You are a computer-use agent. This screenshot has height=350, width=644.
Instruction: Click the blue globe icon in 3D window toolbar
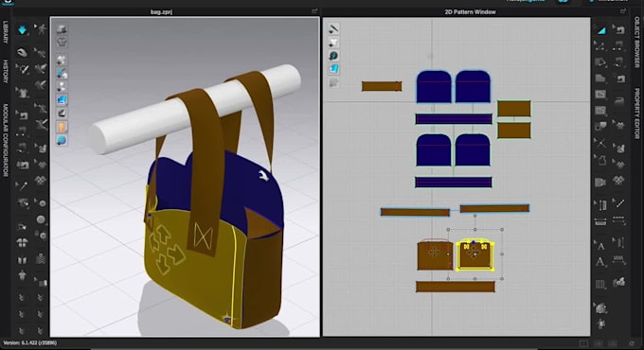coord(62,140)
